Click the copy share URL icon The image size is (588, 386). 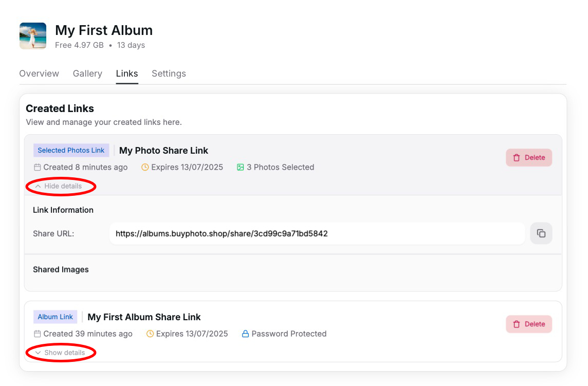[x=541, y=233]
